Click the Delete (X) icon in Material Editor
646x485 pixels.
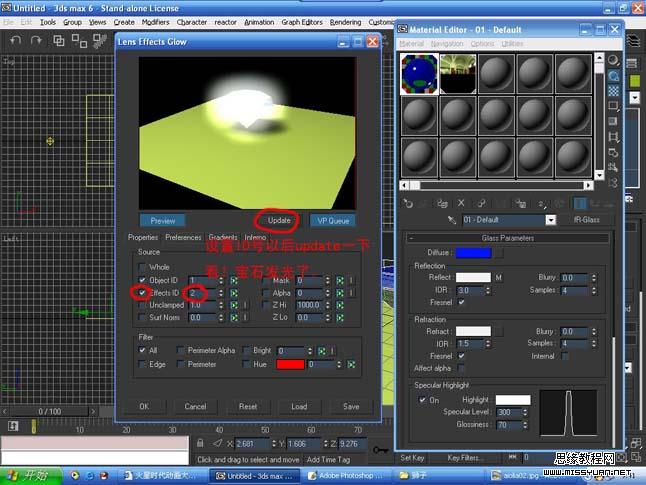pos(461,203)
